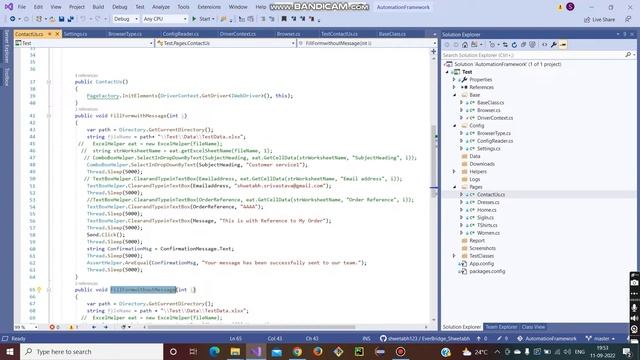Click the Task View taskbar icon
The width and height of the screenshot is (640, 360).
coord(193,351)
